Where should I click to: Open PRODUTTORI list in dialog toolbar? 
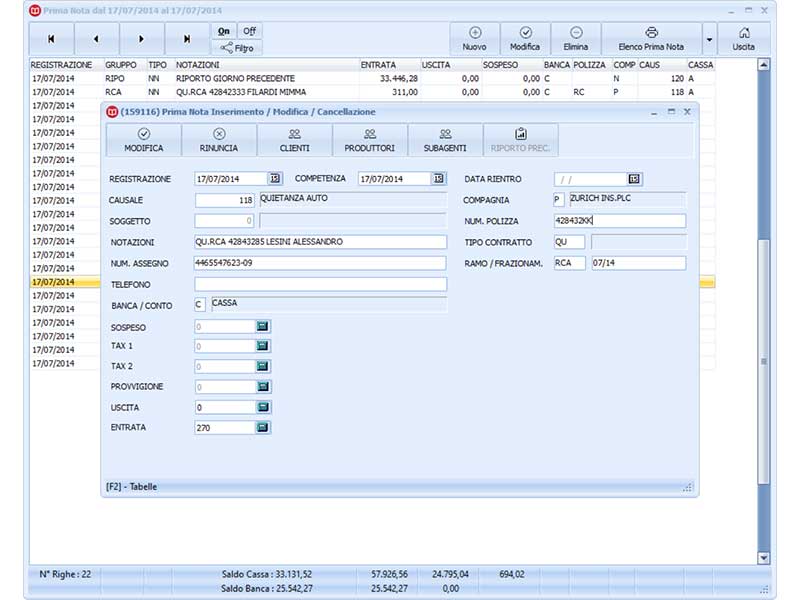[x=369, y=140]
